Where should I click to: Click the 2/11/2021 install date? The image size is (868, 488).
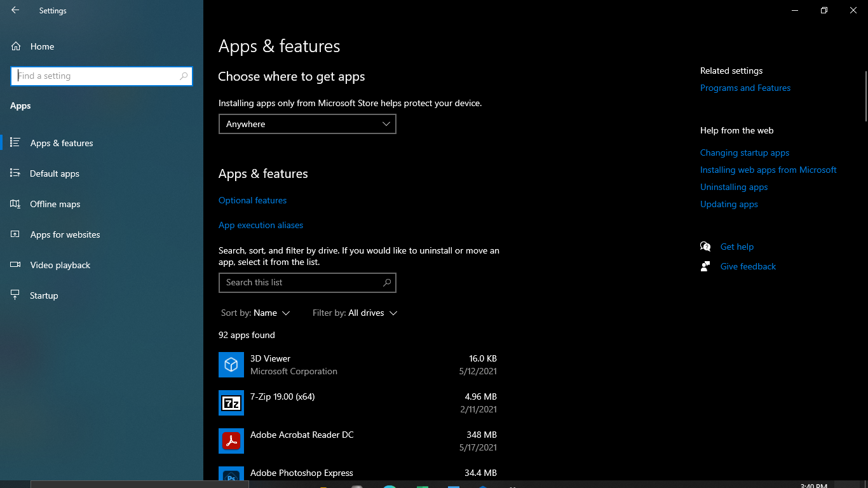coord(478,409)
